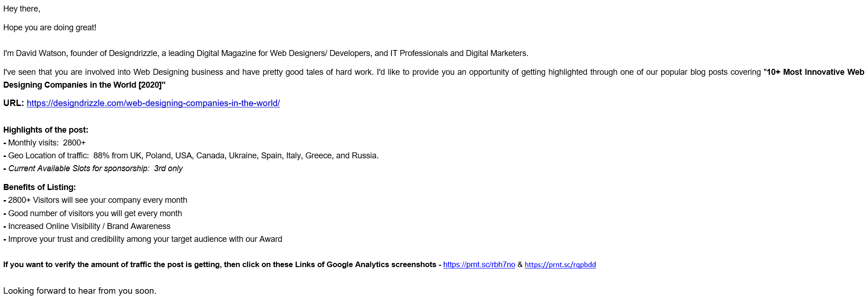Click 'Increased Online Visibility / Brand Awareness' line
The width and height of the screenshot is (868, 296).
pos(87,226)
